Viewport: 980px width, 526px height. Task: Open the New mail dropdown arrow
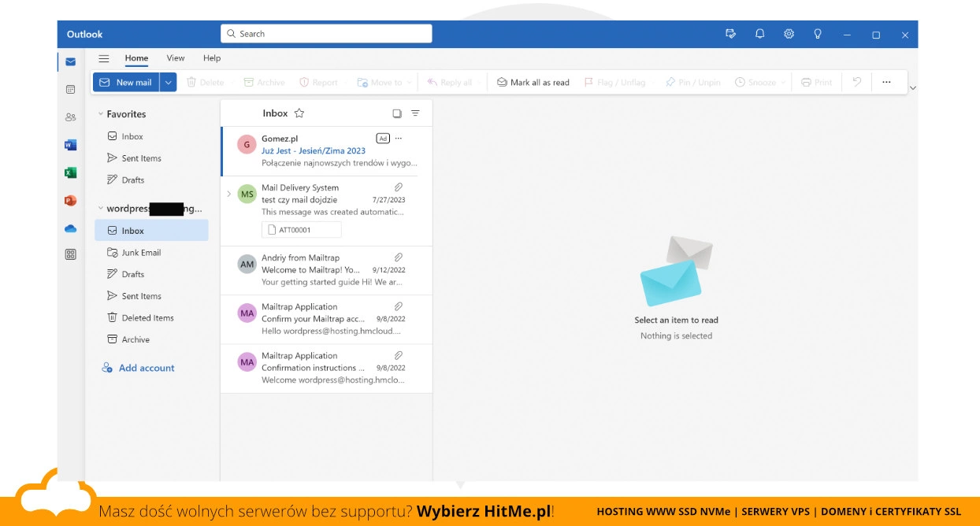pyautogui.click(x=169, y=82)
